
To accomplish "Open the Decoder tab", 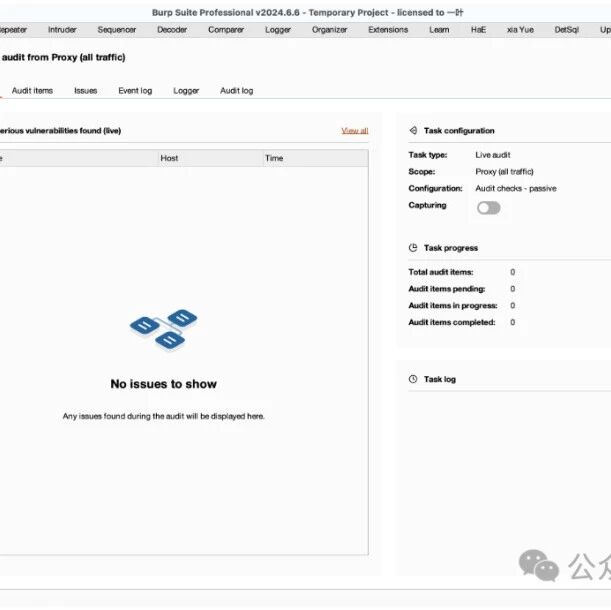I will [x=172, y=30].
